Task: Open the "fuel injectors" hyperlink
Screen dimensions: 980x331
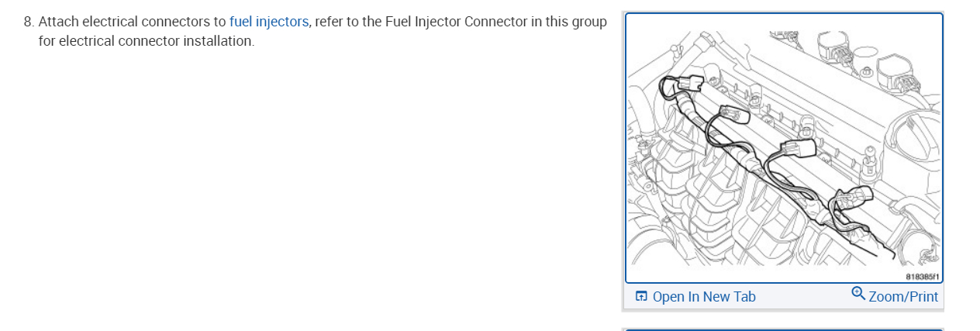Action: 269,22
